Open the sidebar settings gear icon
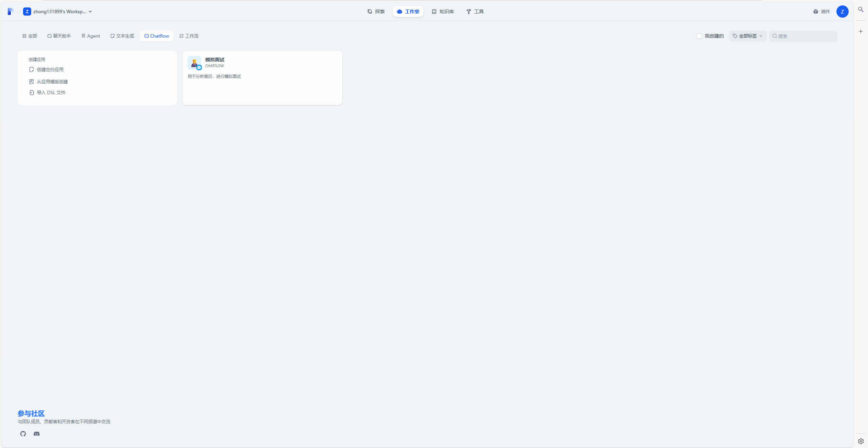This screenshot has height=448, width=868. click(x=861, y=441)
